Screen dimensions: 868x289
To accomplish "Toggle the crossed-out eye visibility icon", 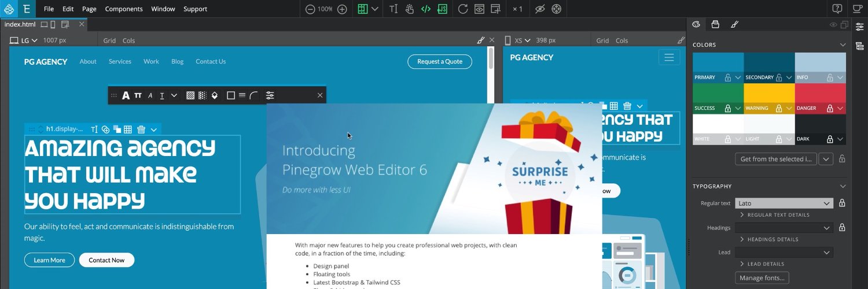I will (x=540, y=9).
